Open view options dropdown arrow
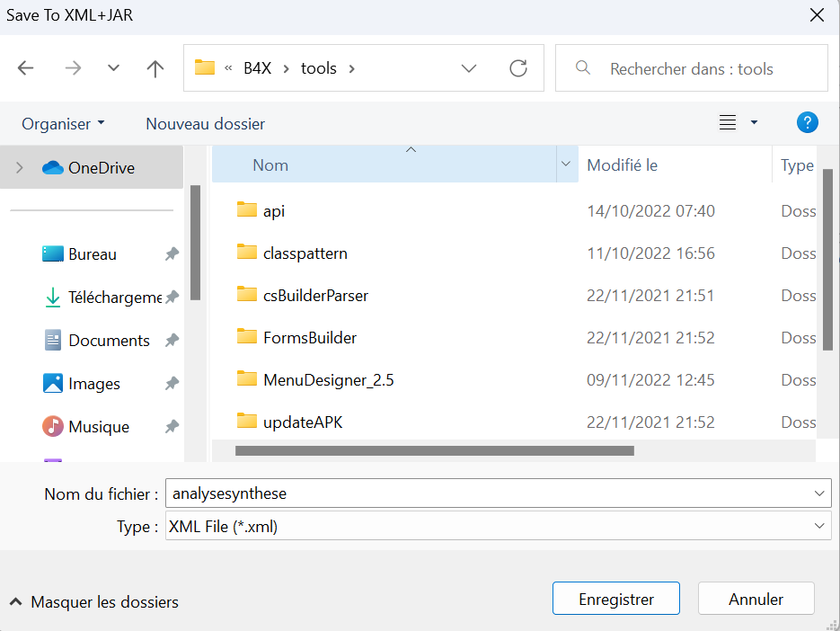Image resolution: width=840 pixels, height=631 pixels. [755, 123]
